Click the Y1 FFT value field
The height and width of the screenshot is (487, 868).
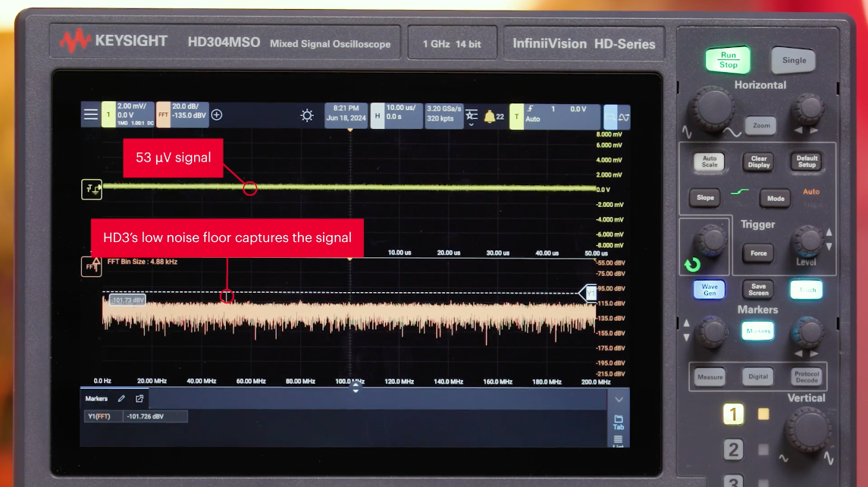[x=155, y=416]
